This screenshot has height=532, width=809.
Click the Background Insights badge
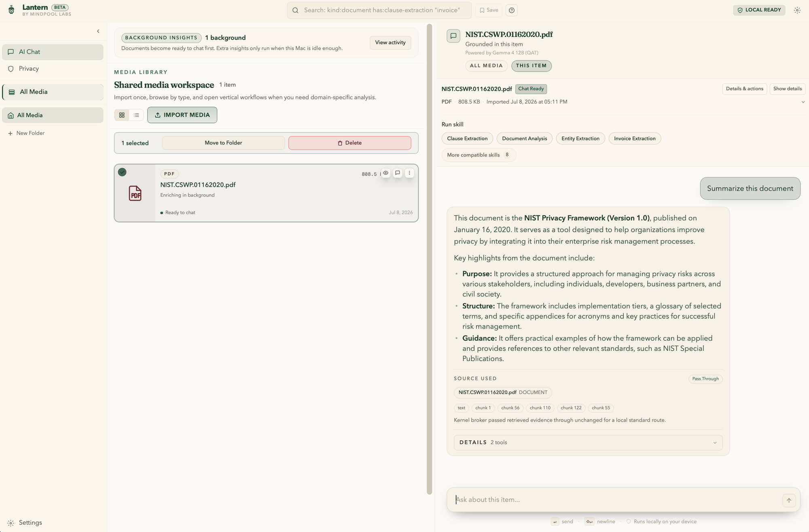pyautogui.click(x=161, y=38)
